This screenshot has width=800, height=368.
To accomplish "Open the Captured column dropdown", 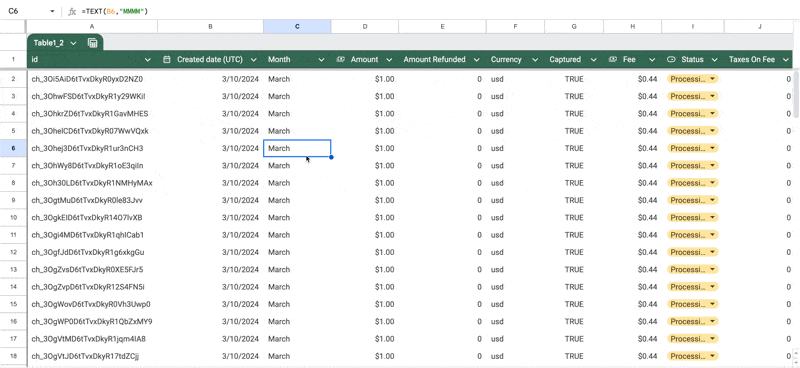I will (x=594, y=60).
